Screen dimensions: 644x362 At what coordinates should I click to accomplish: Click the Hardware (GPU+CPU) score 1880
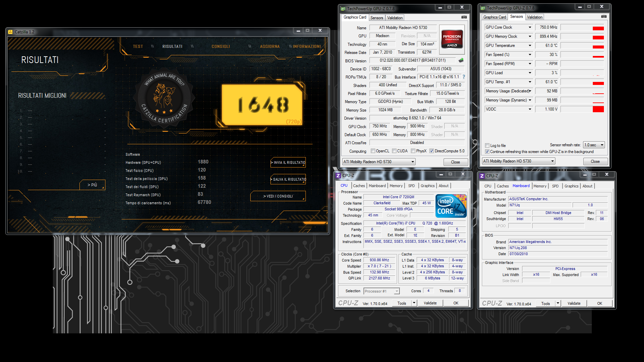203,162
